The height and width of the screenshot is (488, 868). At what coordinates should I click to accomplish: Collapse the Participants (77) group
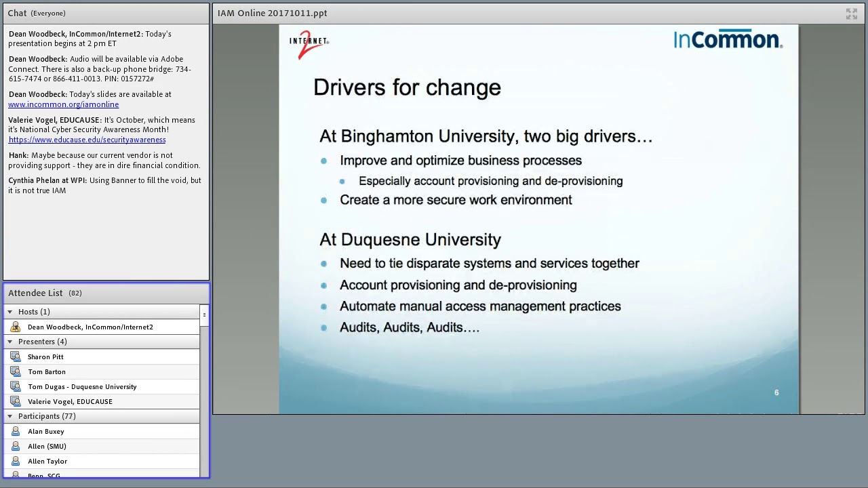click(x=9, y=416)
